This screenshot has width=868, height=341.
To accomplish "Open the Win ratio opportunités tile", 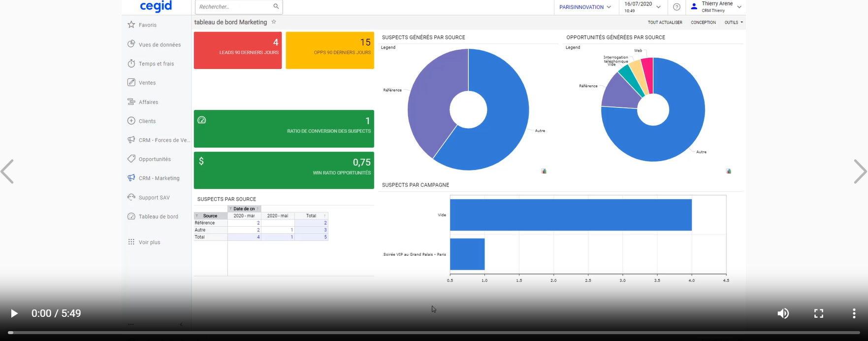I will click(284, 170).
